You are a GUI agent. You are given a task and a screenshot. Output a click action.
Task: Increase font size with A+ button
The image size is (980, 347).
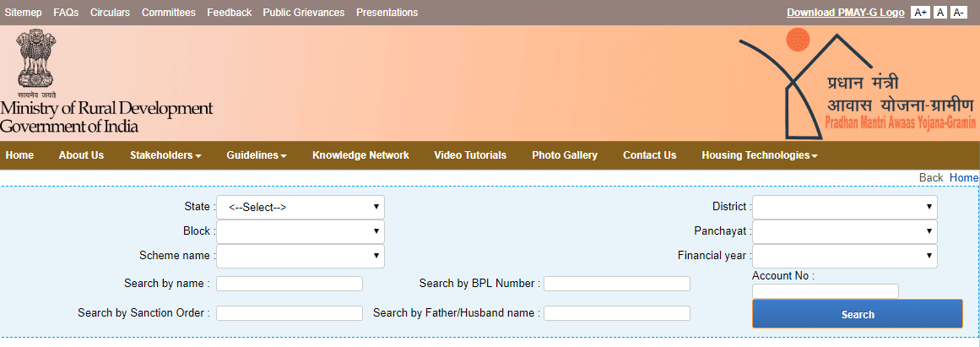tap(919, 13)
